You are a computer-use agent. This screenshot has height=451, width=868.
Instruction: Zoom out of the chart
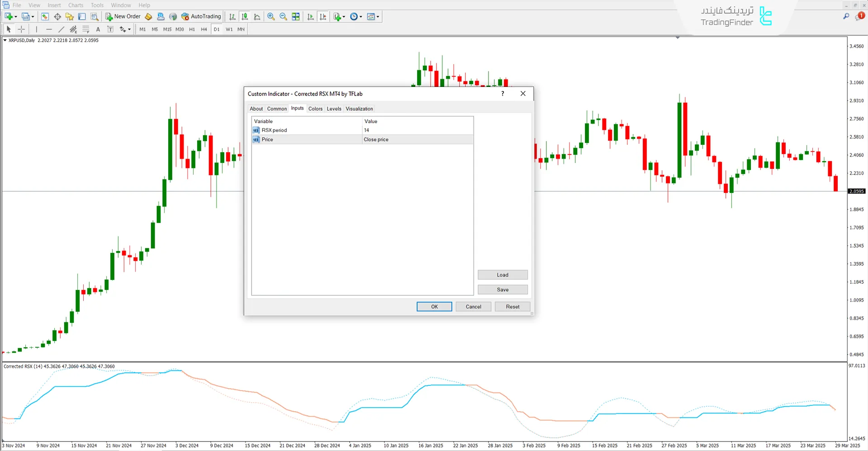pyautogui.click(x=283, y=16)
